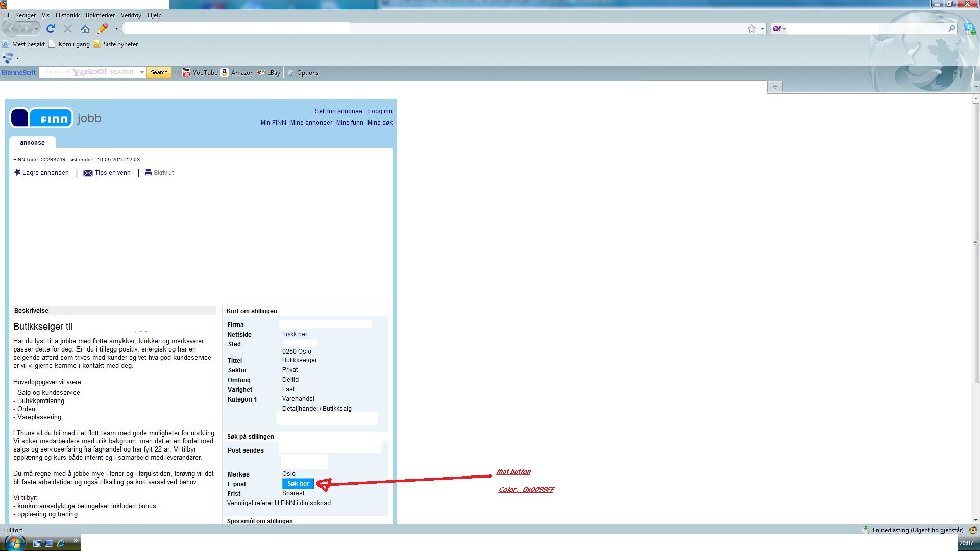Click the magnifier search icon in search box
The width and height of the screenshot is (980, 551).
point(952,29)
